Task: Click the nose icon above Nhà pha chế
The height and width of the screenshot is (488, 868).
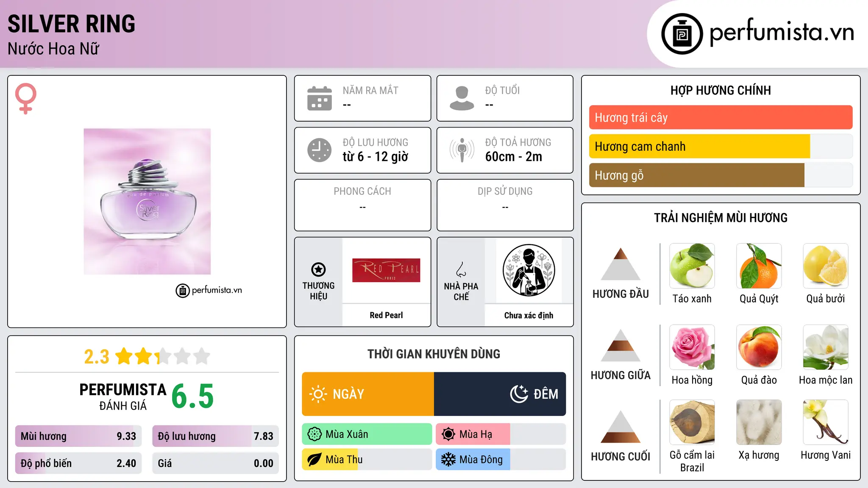Action: [x=461, y=269]
